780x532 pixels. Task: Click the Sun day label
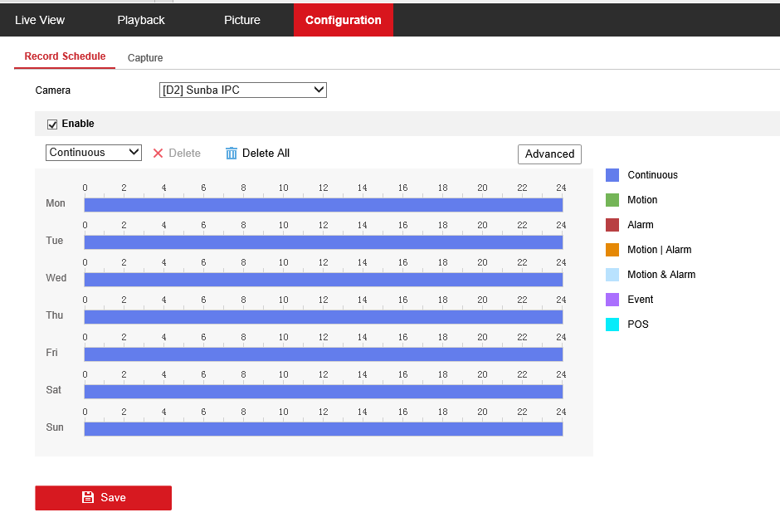coord(54,427)
